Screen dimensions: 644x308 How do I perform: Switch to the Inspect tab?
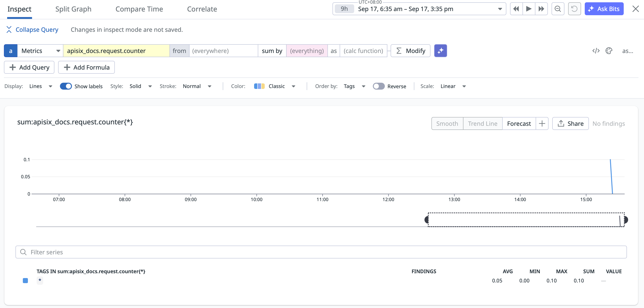[19, 9]
